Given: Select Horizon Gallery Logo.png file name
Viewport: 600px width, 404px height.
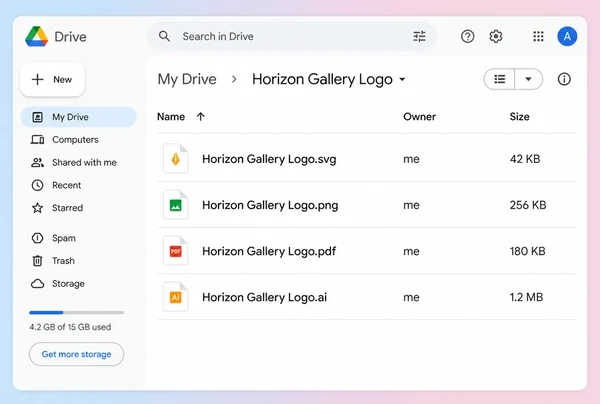Looking at the screenshot, I should tap(270, 205).
